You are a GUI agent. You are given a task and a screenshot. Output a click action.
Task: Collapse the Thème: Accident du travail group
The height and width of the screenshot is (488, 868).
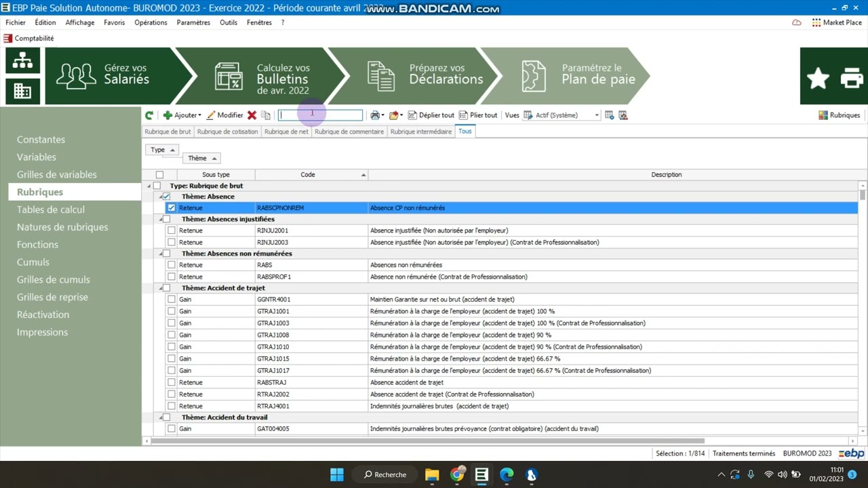(161, 418)
